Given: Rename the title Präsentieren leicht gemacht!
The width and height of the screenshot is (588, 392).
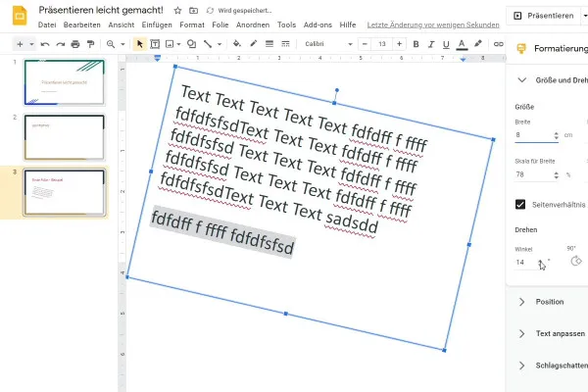Looking at the screenshot, I should tap(101, 10).
